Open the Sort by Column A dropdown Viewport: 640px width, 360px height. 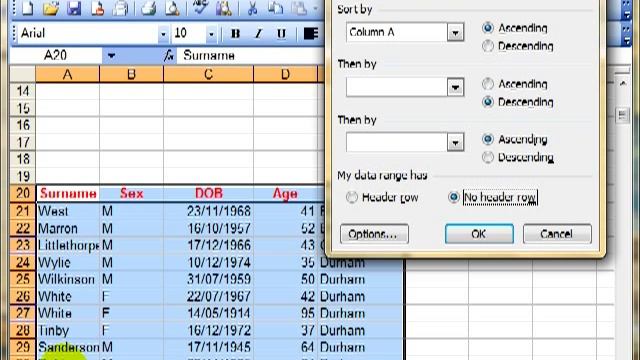click(x=455, y=32)
